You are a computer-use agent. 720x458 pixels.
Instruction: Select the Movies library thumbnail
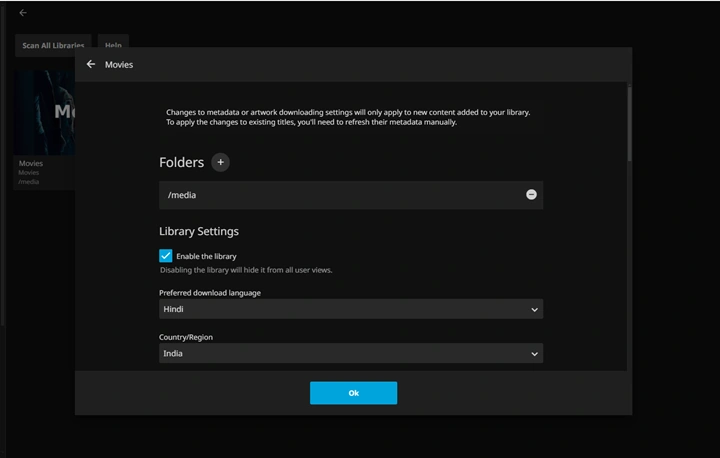pyautogui.click(x=44, y=112)
